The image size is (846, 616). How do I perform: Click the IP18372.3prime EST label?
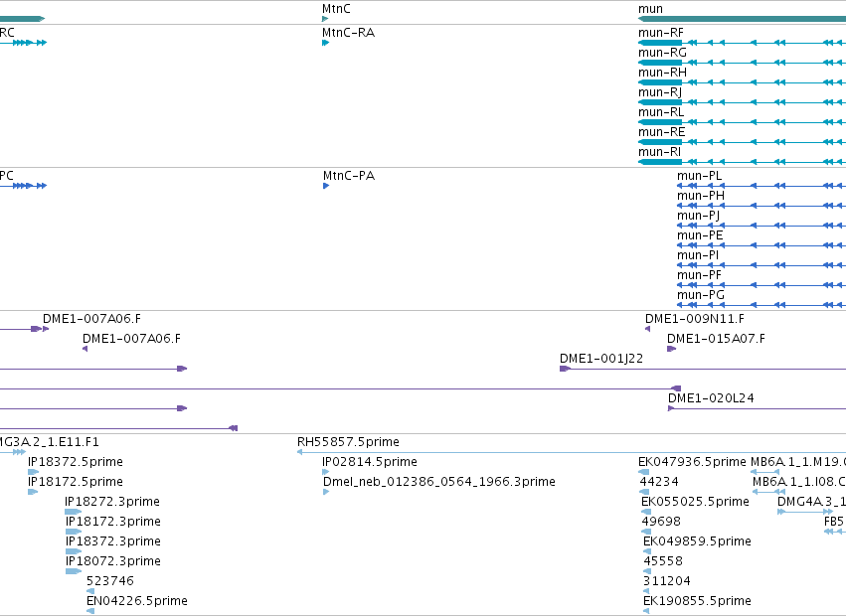(113, 542)
